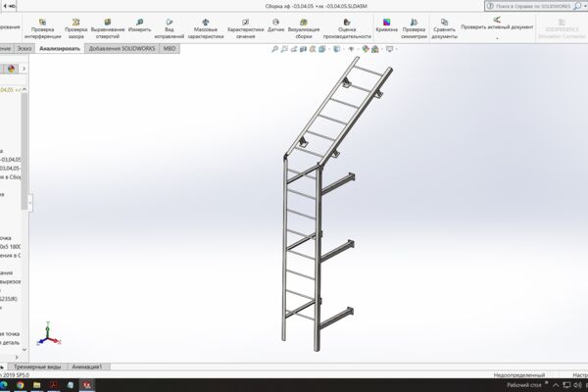Select the Анализировать tab
This screenshot has height=392, width=588.
pyautogui.click(x=60, y=48)
